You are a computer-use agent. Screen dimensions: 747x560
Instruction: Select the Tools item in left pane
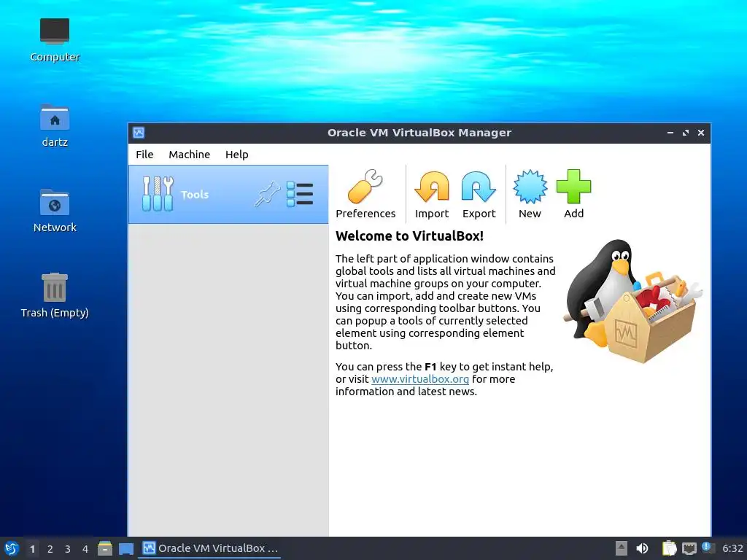pyautogui.click(x=228, y=194)
